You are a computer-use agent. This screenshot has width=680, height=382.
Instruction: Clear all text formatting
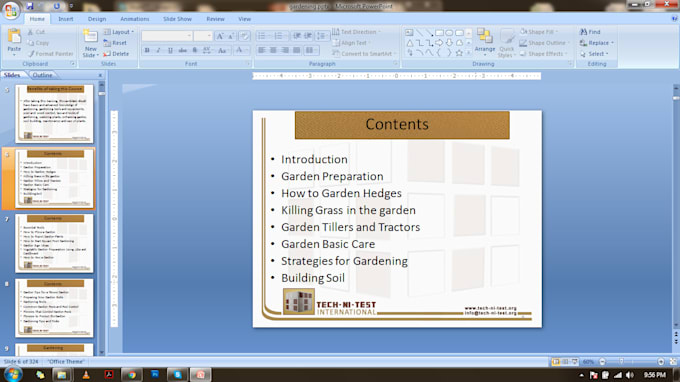point(244,36)
